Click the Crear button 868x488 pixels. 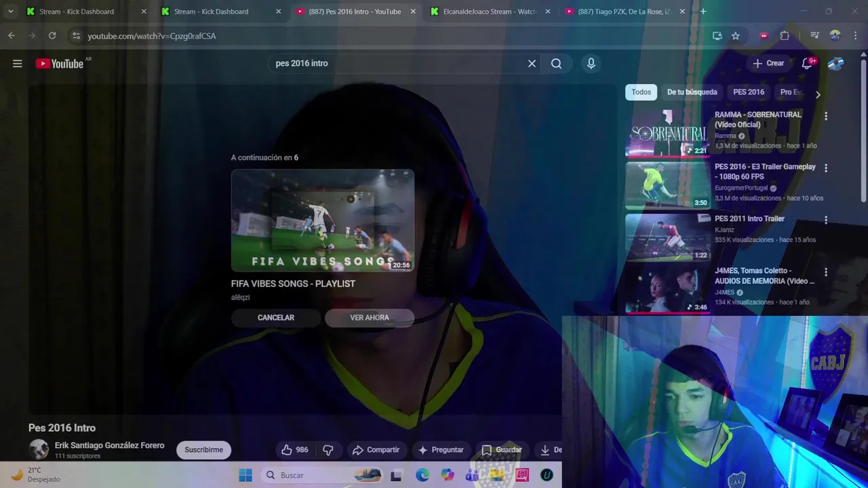(x=768, y=63)
